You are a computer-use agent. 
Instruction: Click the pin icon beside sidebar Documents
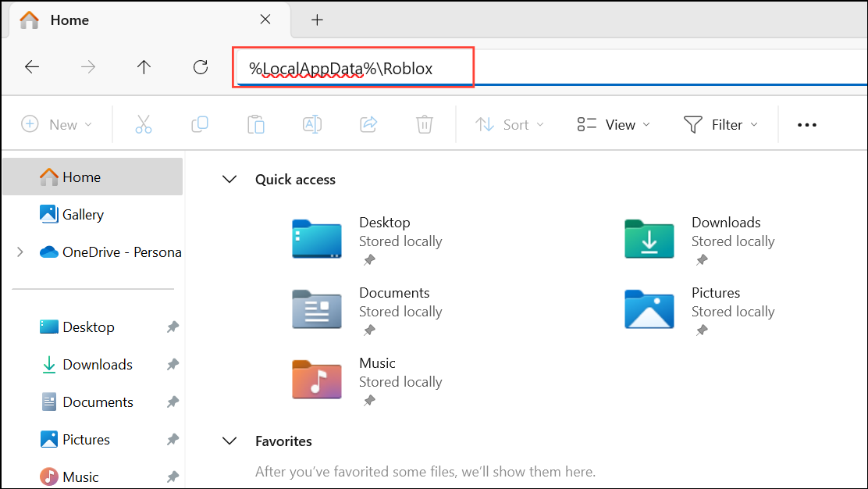click(x=173, y=402)
